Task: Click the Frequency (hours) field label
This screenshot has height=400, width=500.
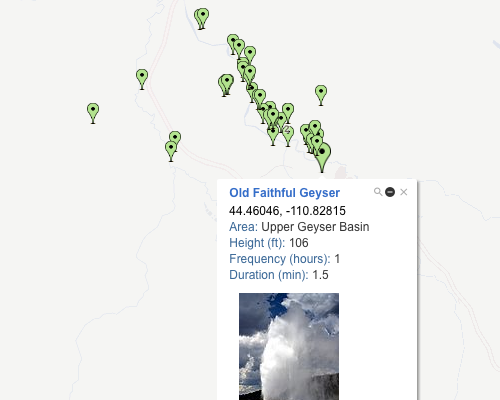Action: click(280, 259)
